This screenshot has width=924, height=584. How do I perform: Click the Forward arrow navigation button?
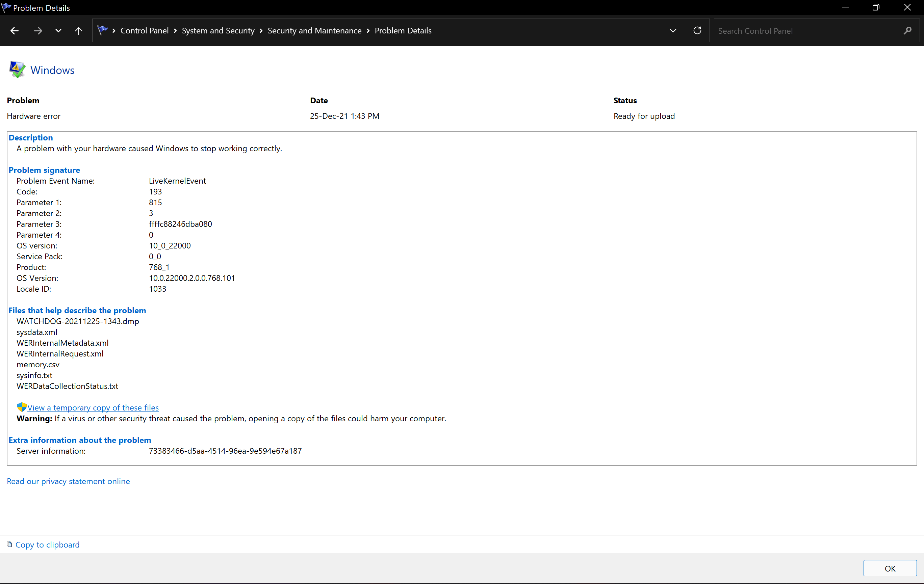click(37, 31)
